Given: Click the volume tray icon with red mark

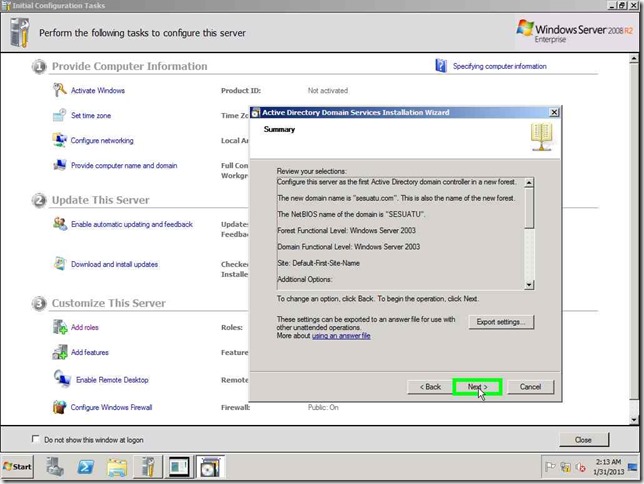Looking at the screenshot, I should click(x=581, y=467).
